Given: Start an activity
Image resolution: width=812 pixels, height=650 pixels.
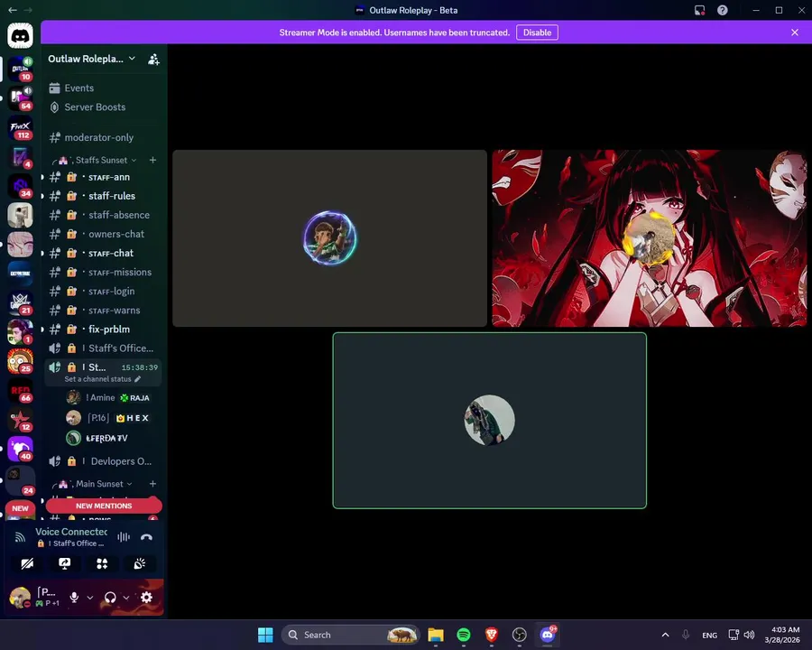Looking at the screenshot, I should [102, 564].
